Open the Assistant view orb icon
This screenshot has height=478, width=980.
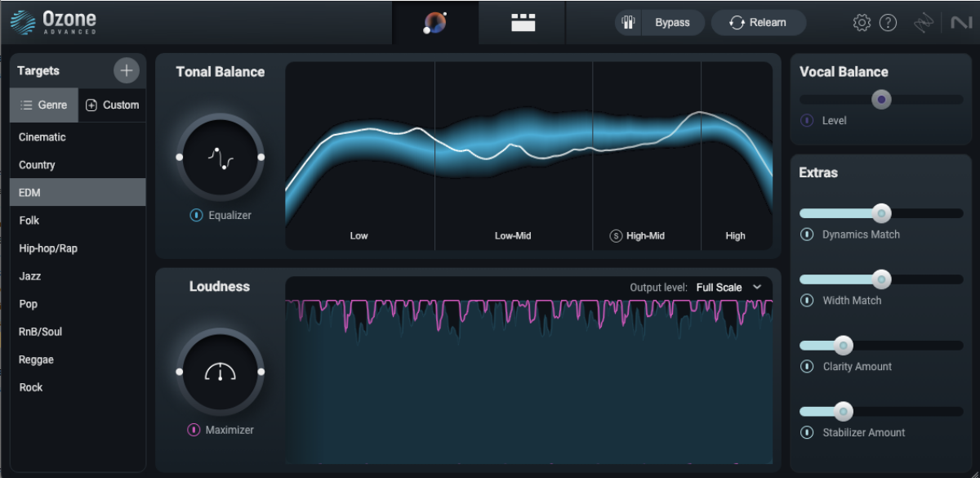pyautogui.click(x=434, y=23)
